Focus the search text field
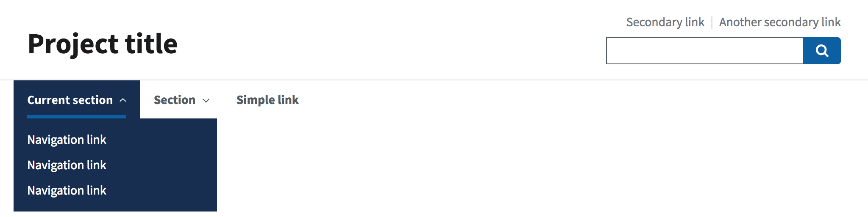868x217 pixels. pos(704,51)
